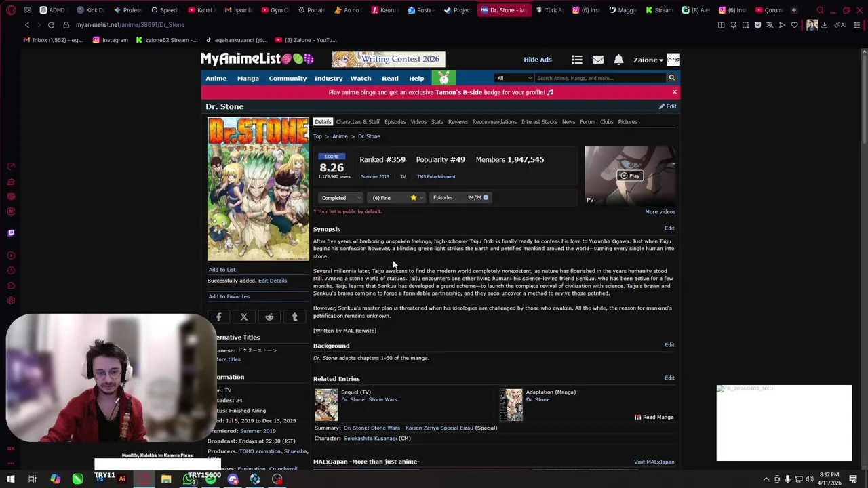Open Community navigation menu
This screenshot has height=488, width=868.
(x=288, y=78)
